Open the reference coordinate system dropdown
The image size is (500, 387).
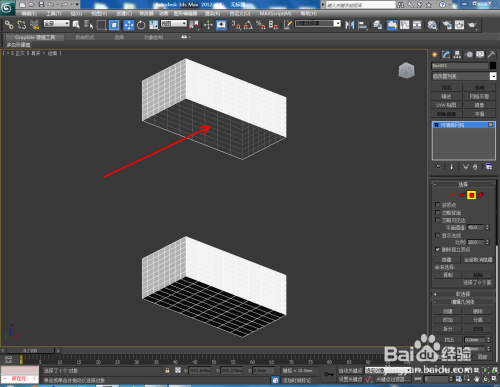[174, 23]
